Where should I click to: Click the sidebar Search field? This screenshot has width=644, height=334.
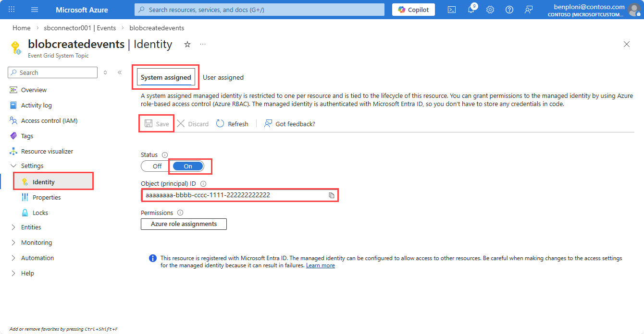[x=52, y=72]
